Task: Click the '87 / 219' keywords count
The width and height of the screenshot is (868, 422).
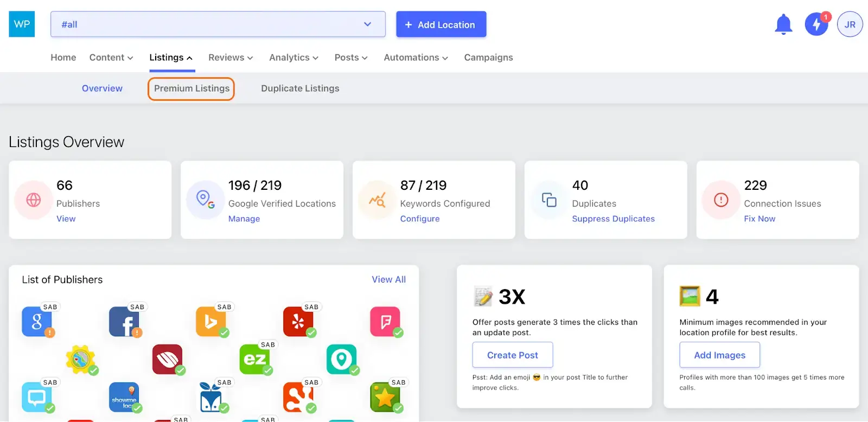Action: click(x=423, y=186)
